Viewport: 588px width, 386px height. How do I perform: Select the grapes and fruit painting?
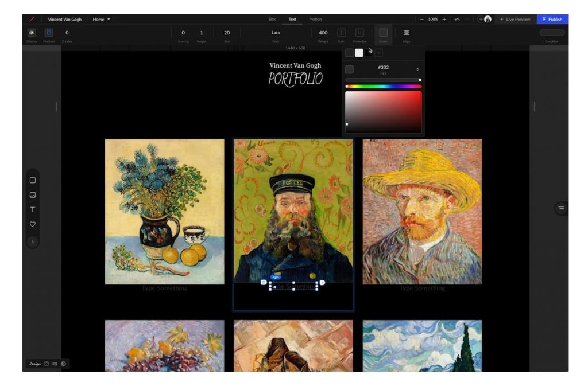[x=165, y=346]
